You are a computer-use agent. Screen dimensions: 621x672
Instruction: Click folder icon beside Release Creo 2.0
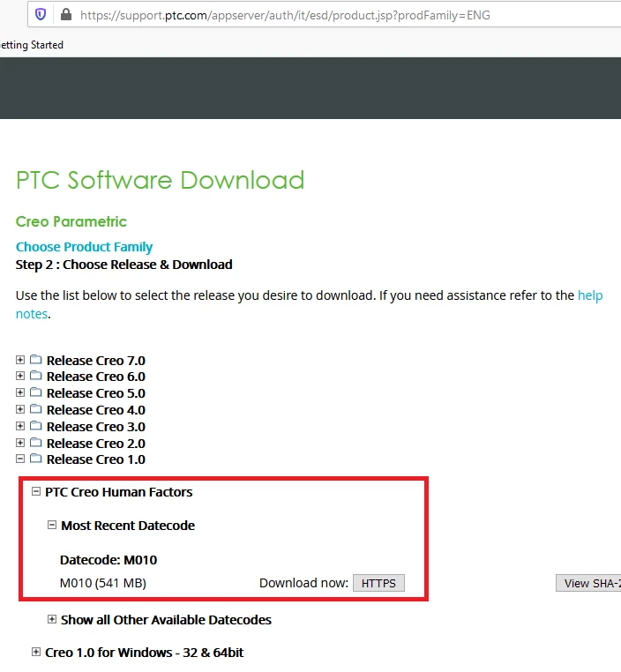(x=36, y=443)
